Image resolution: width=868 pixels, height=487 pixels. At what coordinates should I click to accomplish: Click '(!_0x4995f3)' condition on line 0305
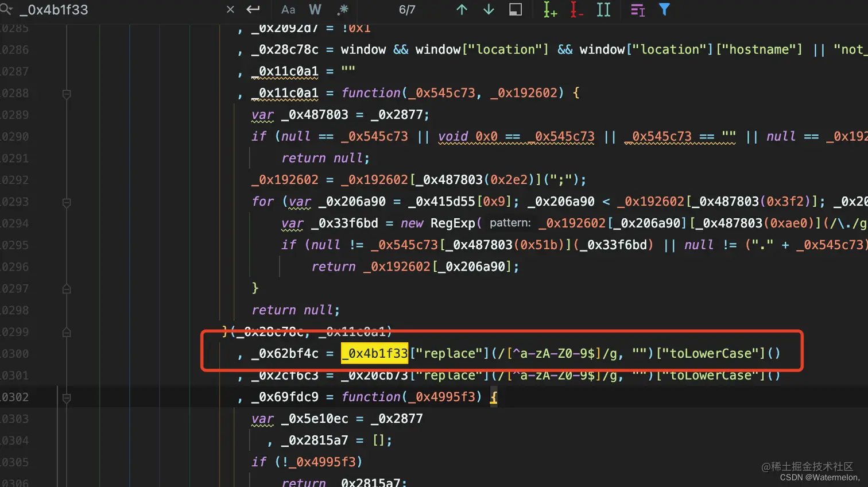pyautogui.click(x=319, y=462)
